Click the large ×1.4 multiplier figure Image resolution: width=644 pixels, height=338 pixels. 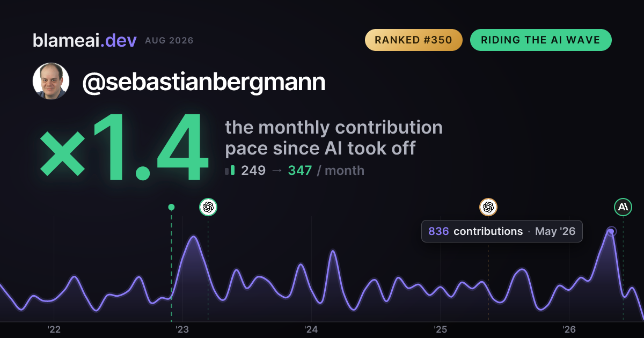123,147
